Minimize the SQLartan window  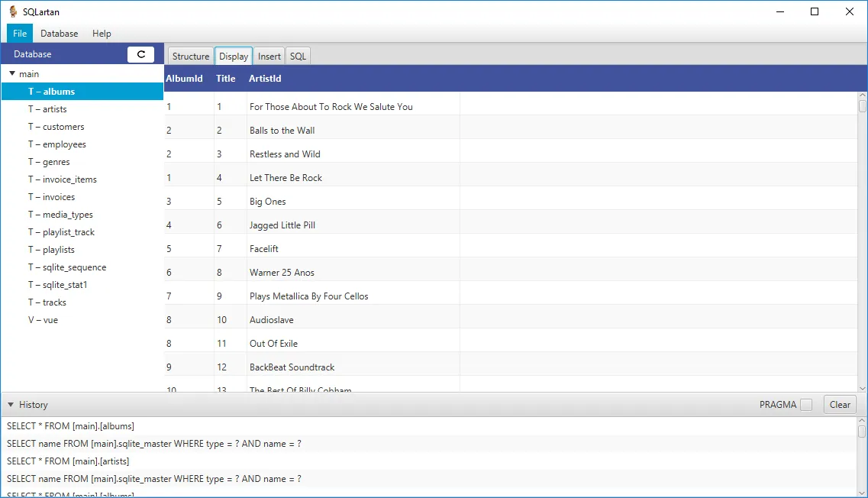(x=780, y=11)
